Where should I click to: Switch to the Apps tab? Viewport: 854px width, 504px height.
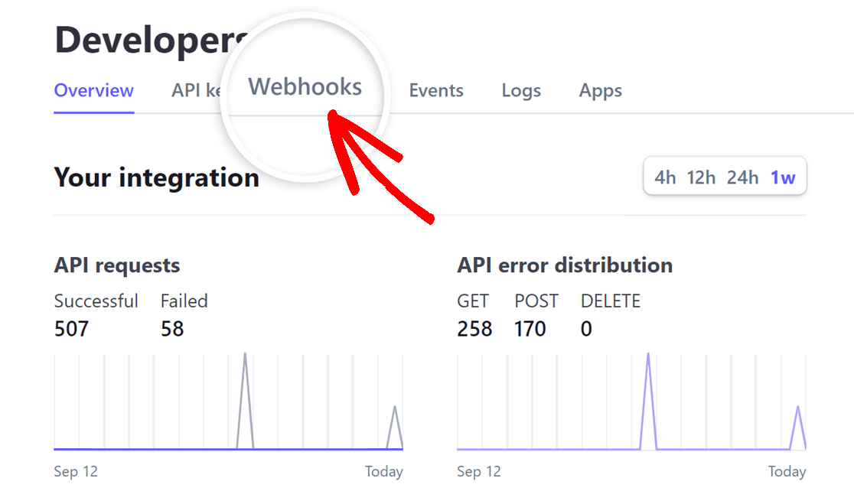point(600,90)
